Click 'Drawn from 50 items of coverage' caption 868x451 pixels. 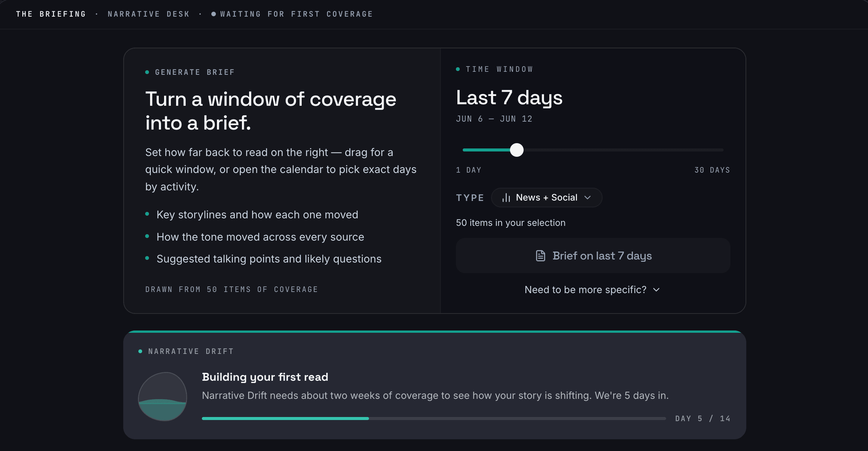(x=232, y=289)
